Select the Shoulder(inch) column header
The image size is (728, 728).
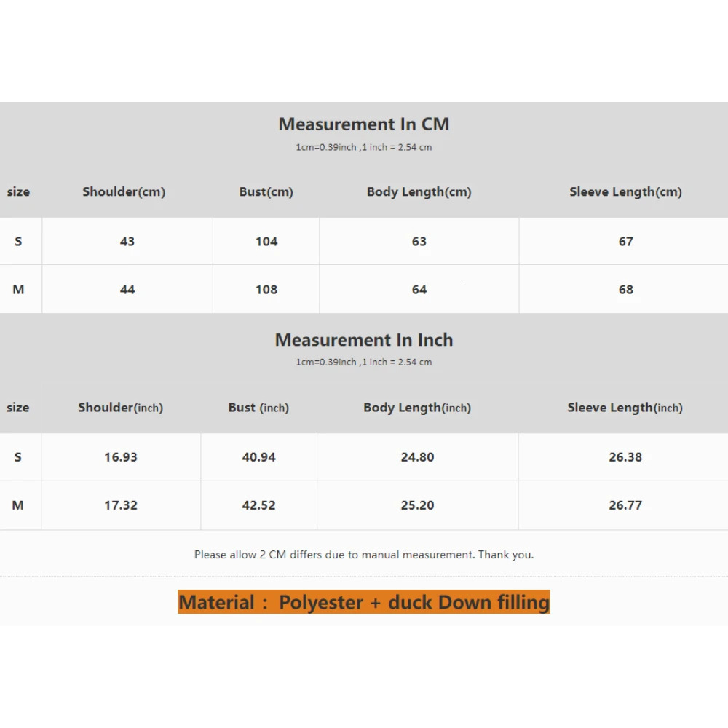coord(120,408)
